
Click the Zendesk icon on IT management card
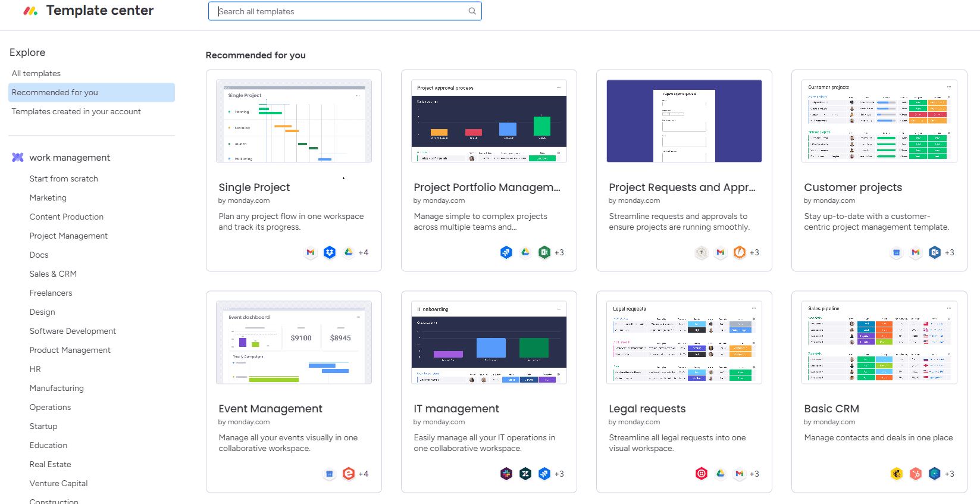525,474
